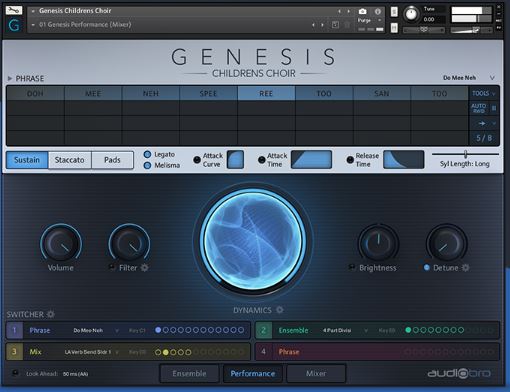The image size is (510, 392).
Task: Adjust the Syl Length slider
Action: pos(465,154)
